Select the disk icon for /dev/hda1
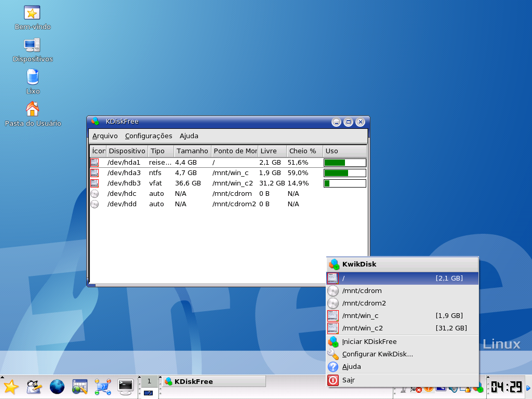 pyautogui.click(x=95, y=163)
